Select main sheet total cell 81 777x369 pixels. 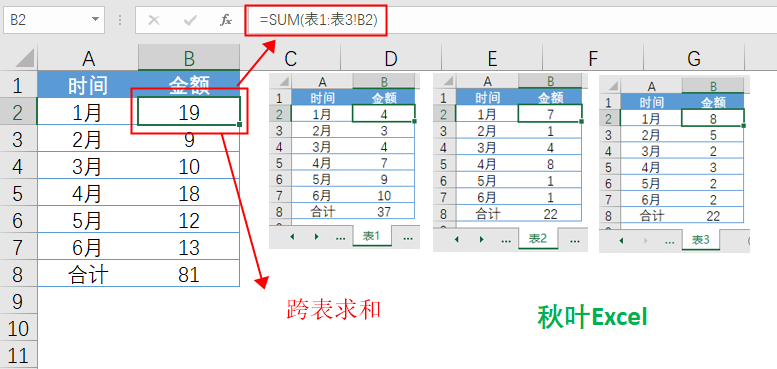coord(189,273)
